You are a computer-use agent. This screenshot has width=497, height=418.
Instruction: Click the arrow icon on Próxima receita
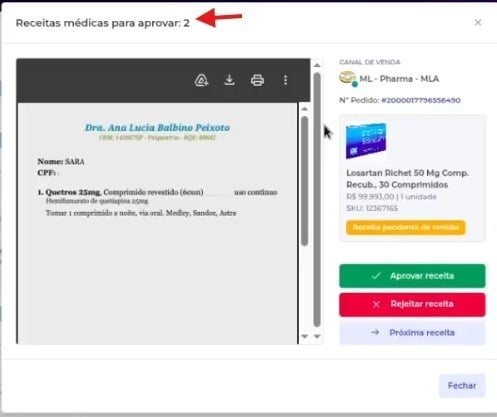point(375,332)
